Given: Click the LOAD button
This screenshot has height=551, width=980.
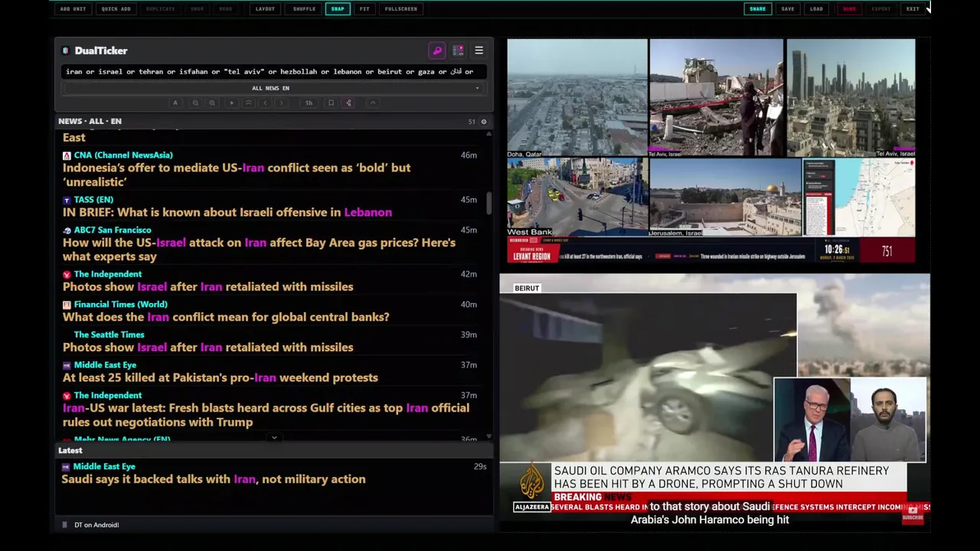Looking at the screenshot, I should click(x=816, y=9).
